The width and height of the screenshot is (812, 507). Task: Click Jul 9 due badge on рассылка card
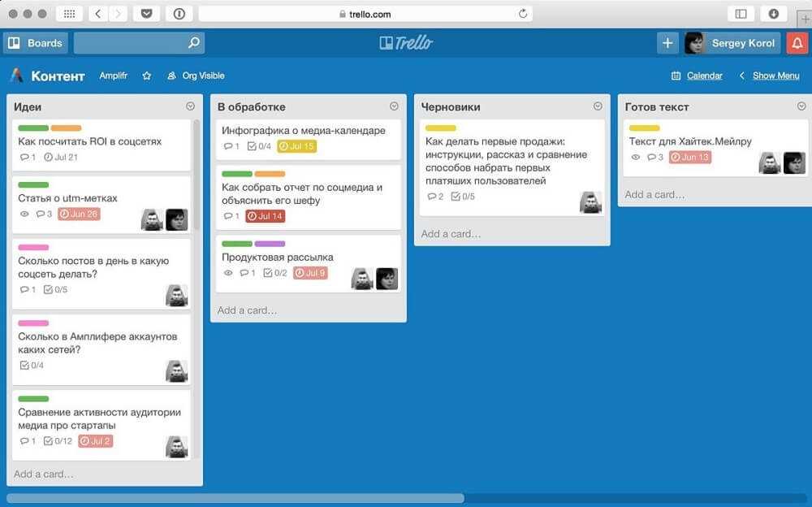tap(310, 273)
